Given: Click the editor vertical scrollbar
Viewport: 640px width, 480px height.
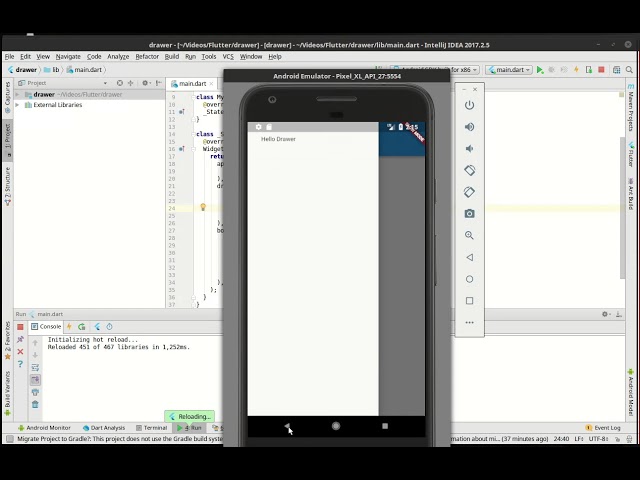Looking at the screenshot, I should [x=622, y=208].
